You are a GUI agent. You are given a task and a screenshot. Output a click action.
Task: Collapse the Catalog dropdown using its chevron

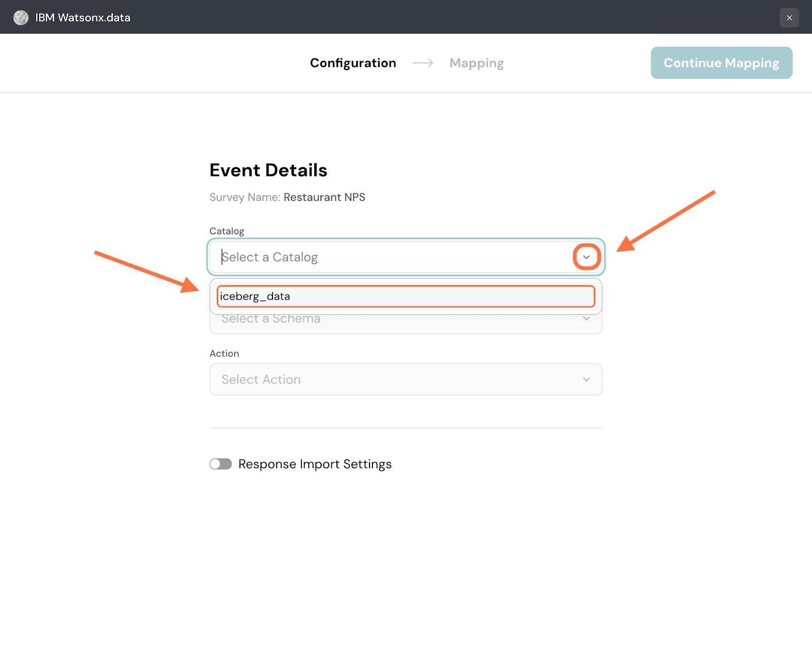pyautogui.click(x=586, y=257)
